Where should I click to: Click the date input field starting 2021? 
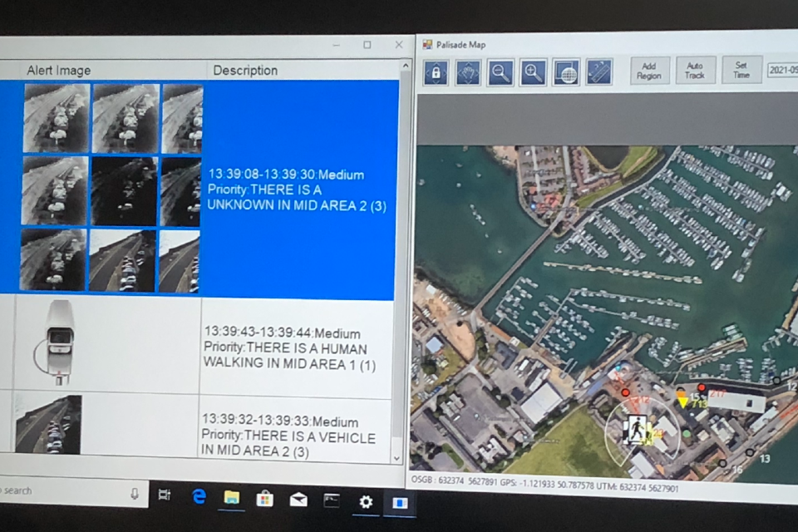[x=781, y=71]
